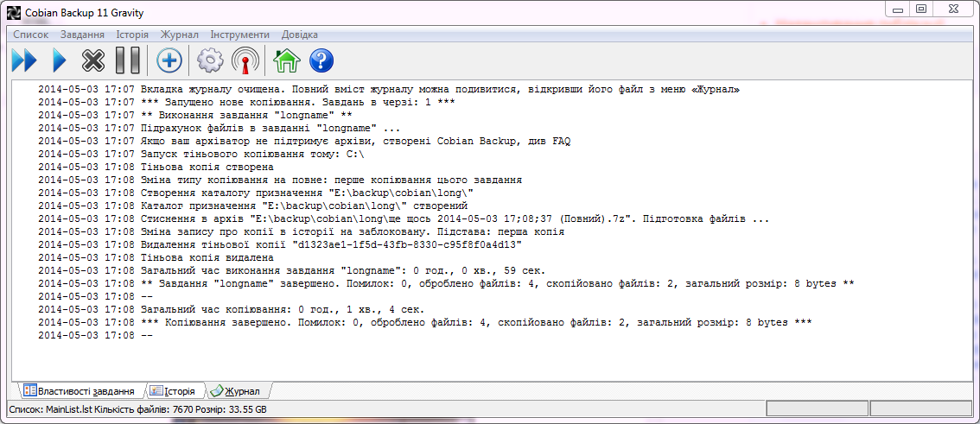This screenshot has width=980, height=424.
Task: Open the Журнал menu in menu bar
Action: pos(179,35)
